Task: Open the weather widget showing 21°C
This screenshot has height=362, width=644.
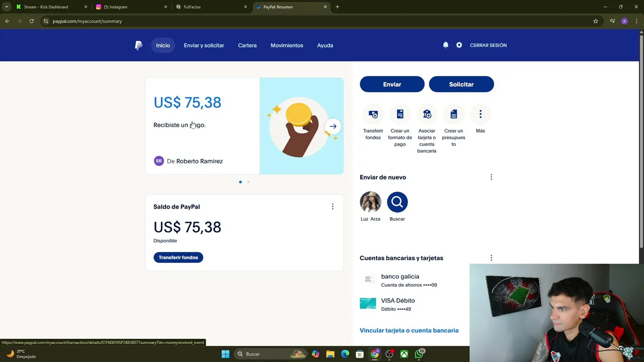Action: click(x=21, y=354)
